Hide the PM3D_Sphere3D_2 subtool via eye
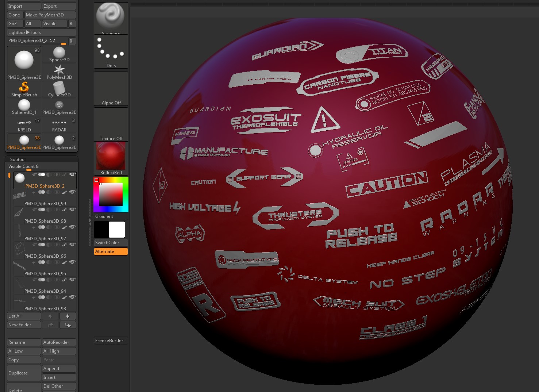 [73, 174]
